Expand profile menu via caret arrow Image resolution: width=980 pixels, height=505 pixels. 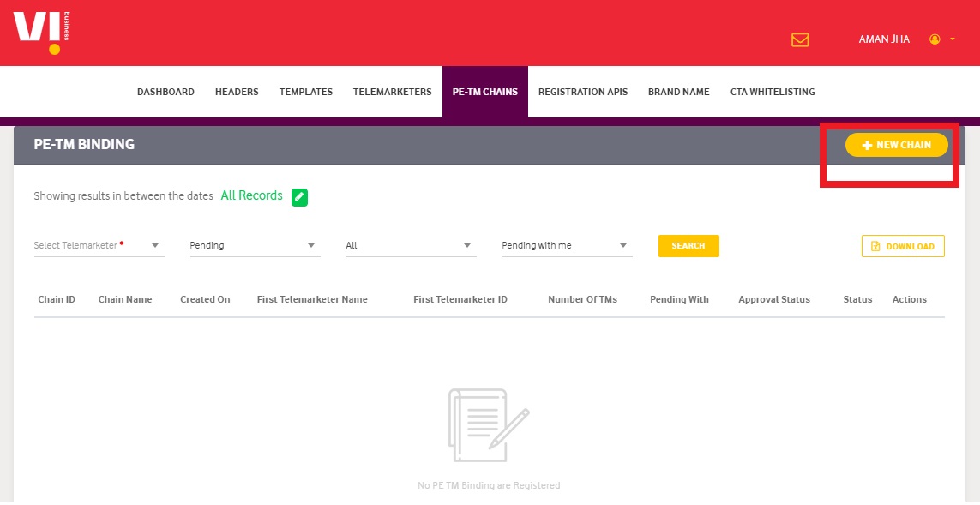point(954,39)
